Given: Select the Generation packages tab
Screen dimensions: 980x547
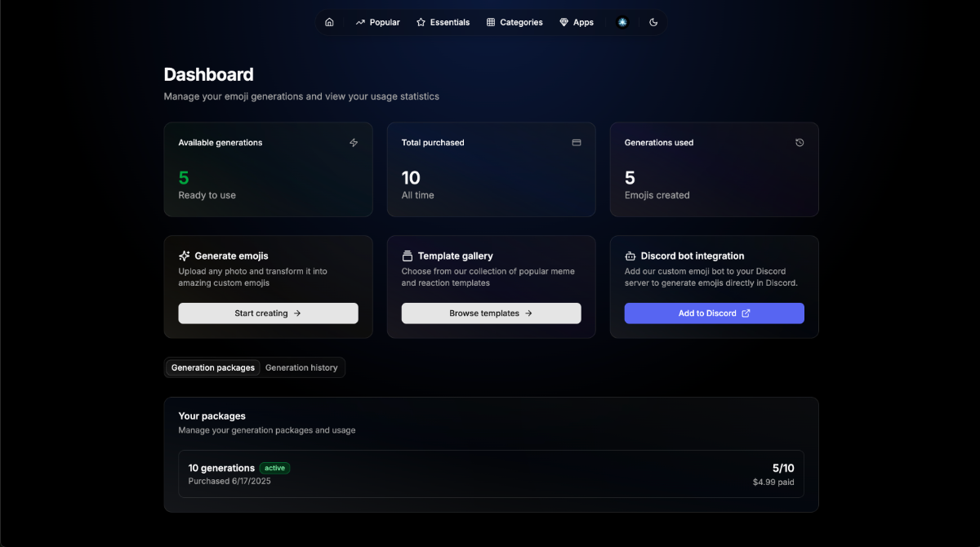Looking at the screenshot, I should coord(213,367).
